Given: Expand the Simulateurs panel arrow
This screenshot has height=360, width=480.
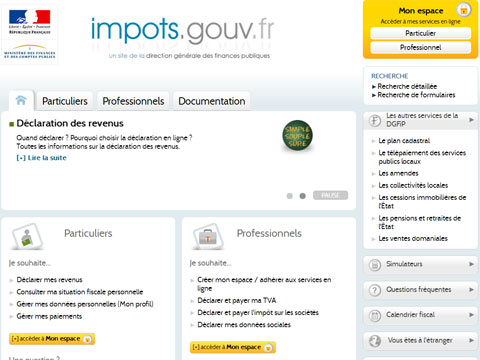Looking at the screenshot, I should click(471, 264).
